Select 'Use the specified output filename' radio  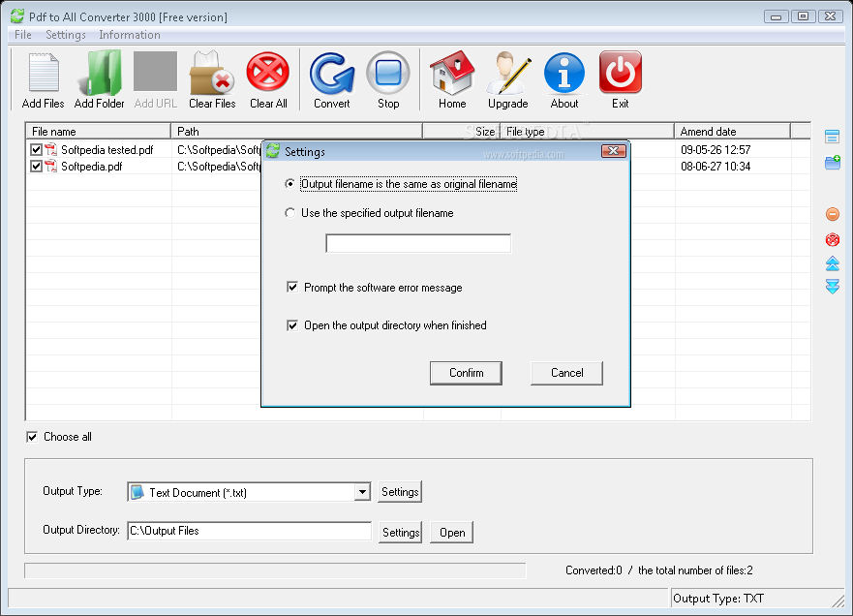[289, 213]
